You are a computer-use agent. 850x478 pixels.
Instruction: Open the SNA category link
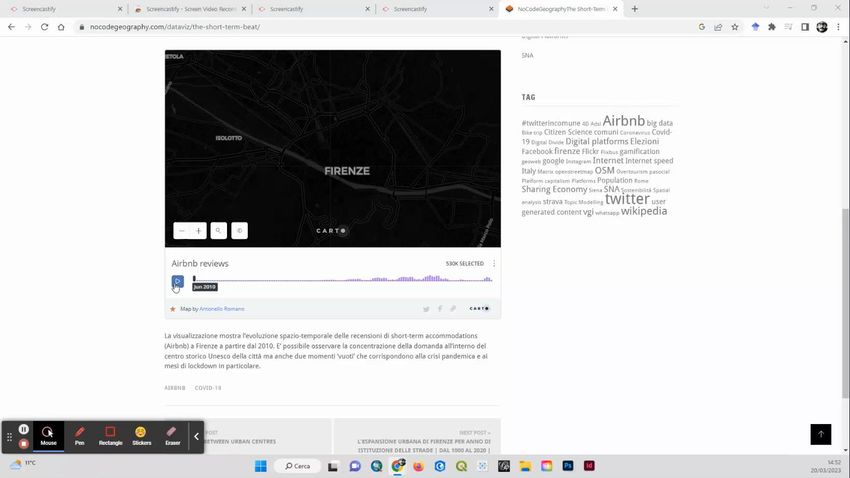coord(527,55)
